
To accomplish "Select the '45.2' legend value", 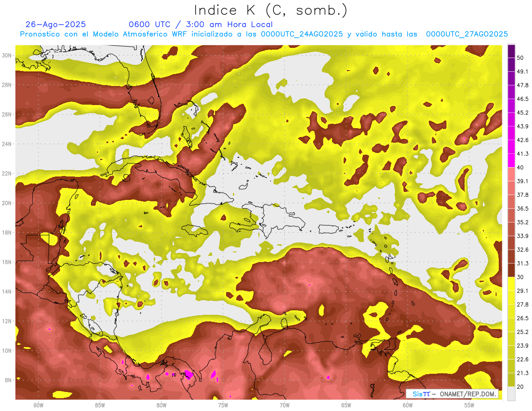I will [523, 113].
